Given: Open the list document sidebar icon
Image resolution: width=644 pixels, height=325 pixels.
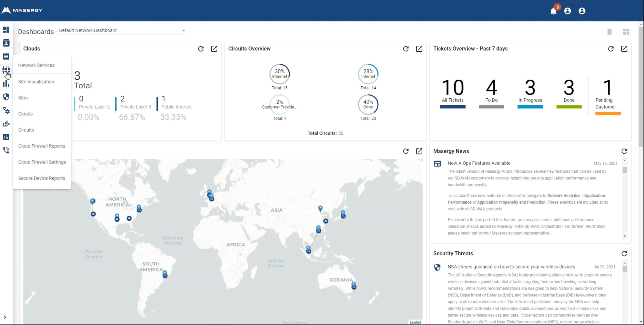Looking at the screenshot, I should click(6, 56).
